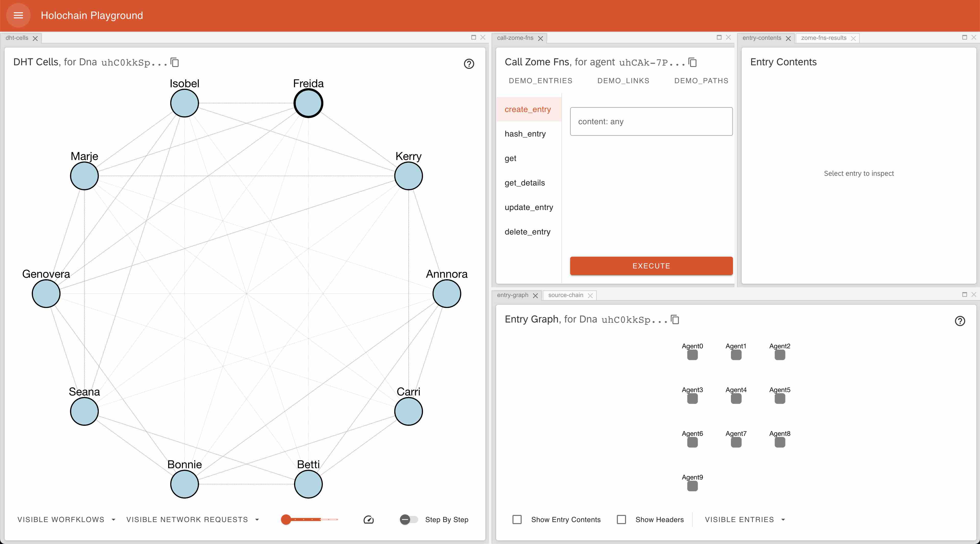980x544 pixels.
Task: Enable the Step By Step switch
Action: click(409, 519)
